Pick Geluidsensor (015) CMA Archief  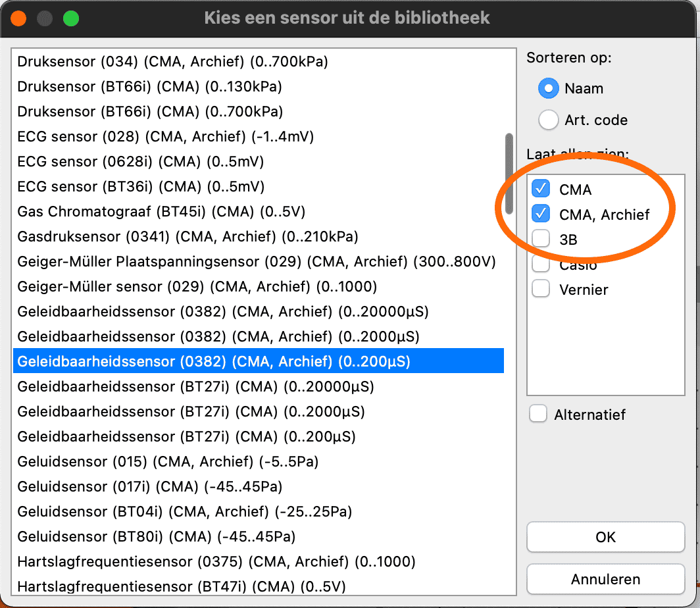pos(168,461)
